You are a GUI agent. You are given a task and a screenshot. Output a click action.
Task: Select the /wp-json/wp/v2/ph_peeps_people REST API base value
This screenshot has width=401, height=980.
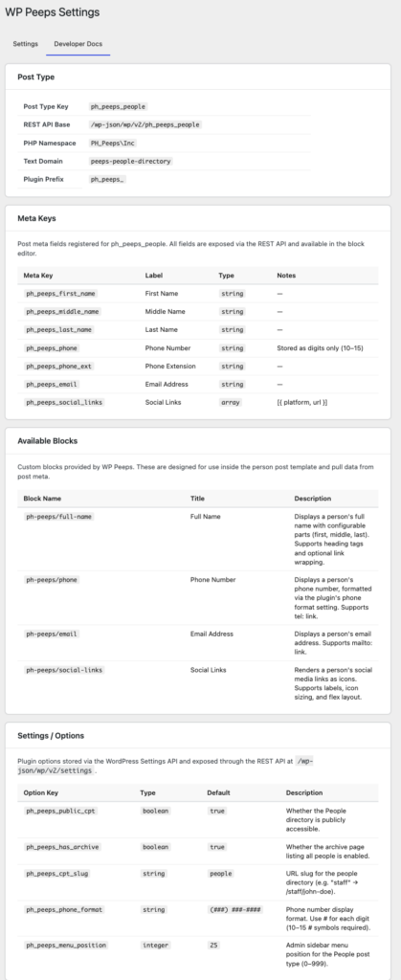click(145, 125)
